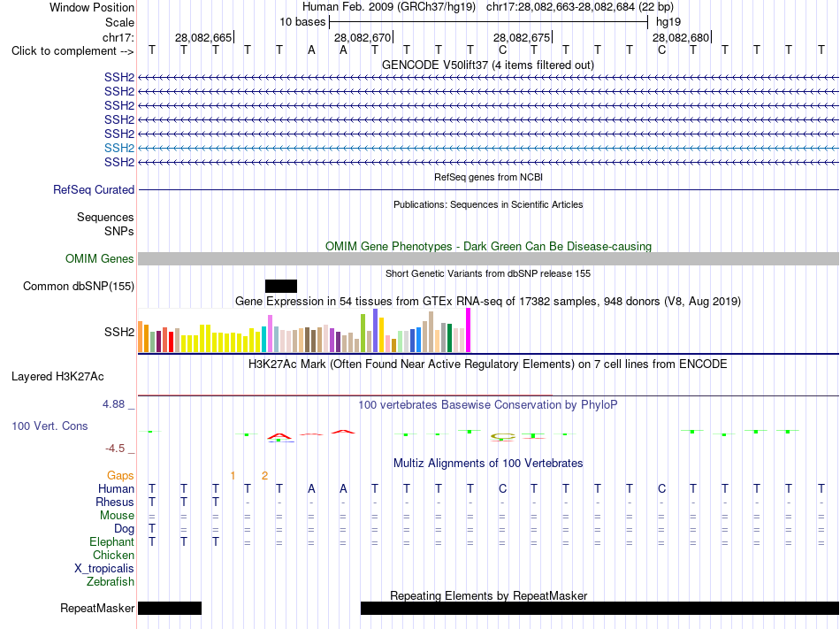840x629 pixels.
Task: Click the Common dbSNP(155) black variant block
Action: tap(280, 286)
